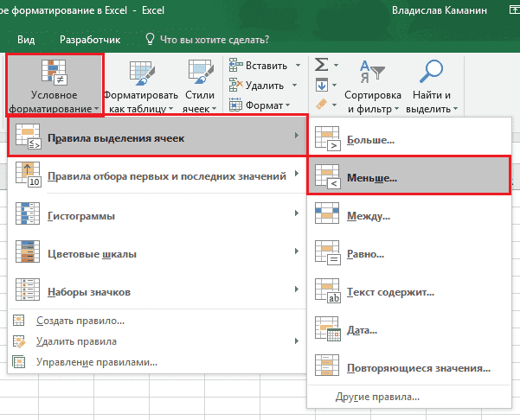
Task: Expand the Fill dropdown arrow
Action: click(x=334, y=86)
